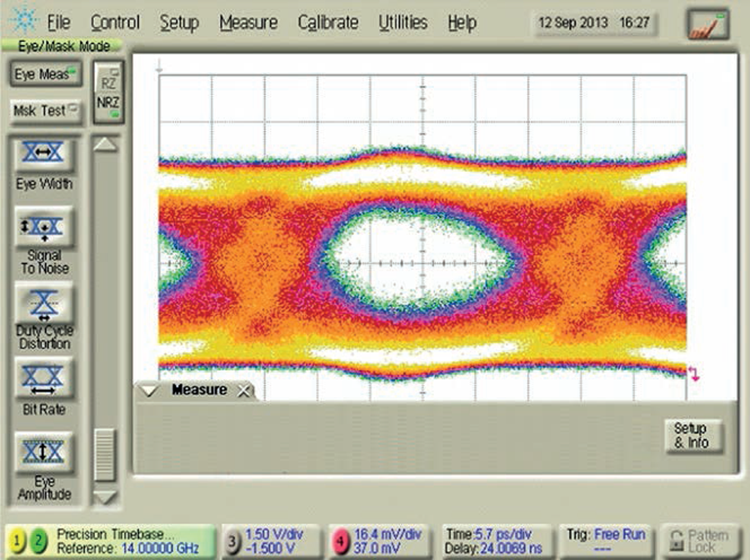Click the red waveform icon at top right
The height and width of the screenshot is (560, 750).
[x=707, y=22]
